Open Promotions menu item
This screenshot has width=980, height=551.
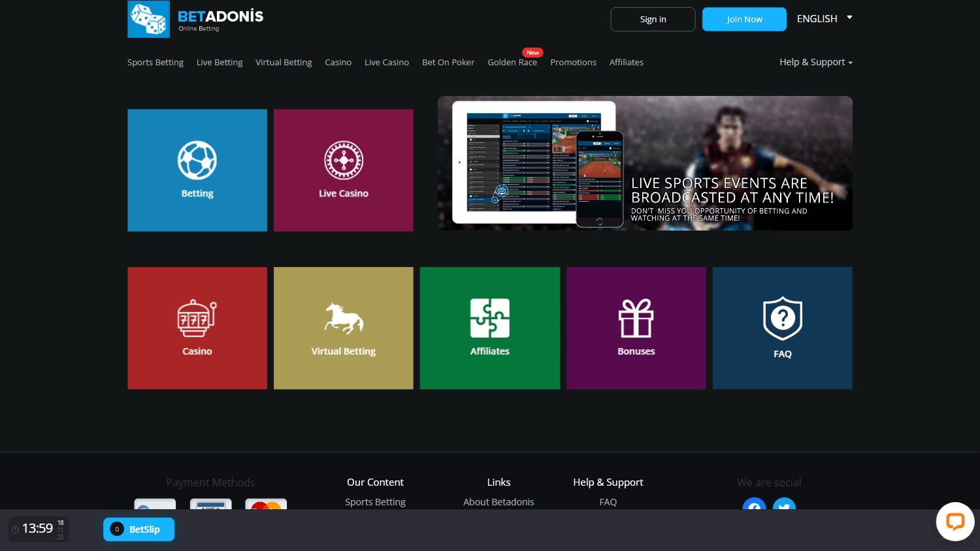pyautogui.click(x=574, y=63)
